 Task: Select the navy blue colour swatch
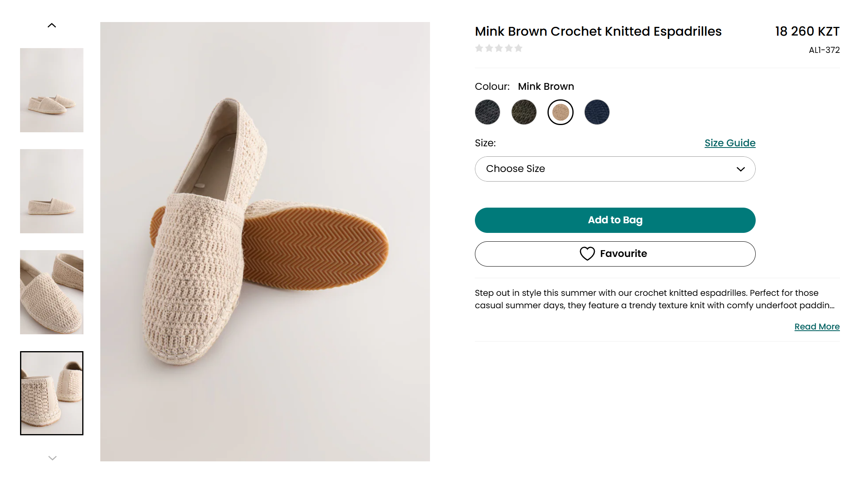pyautogui.click(x=597, y=112)
